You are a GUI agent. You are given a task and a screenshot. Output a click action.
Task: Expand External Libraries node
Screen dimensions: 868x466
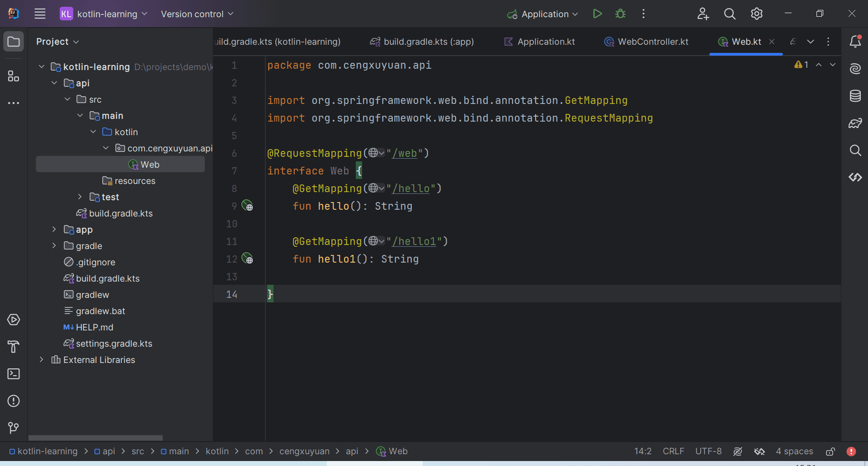tap(42, 360)
